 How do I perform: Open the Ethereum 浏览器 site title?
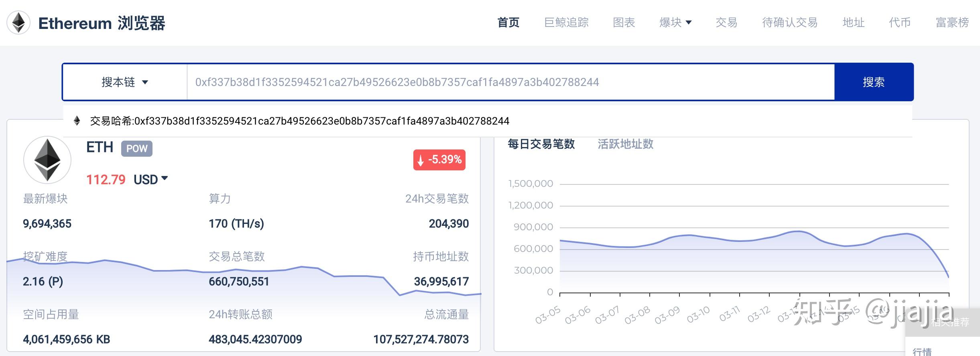tap(102, 23)
